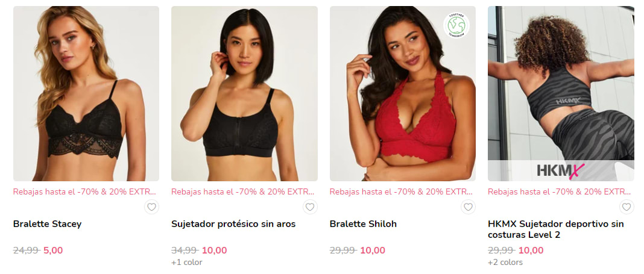Add Bralette Stacey to wishlist with heart
The width and height of the screenshot is (644, 274).
(151, 207)
